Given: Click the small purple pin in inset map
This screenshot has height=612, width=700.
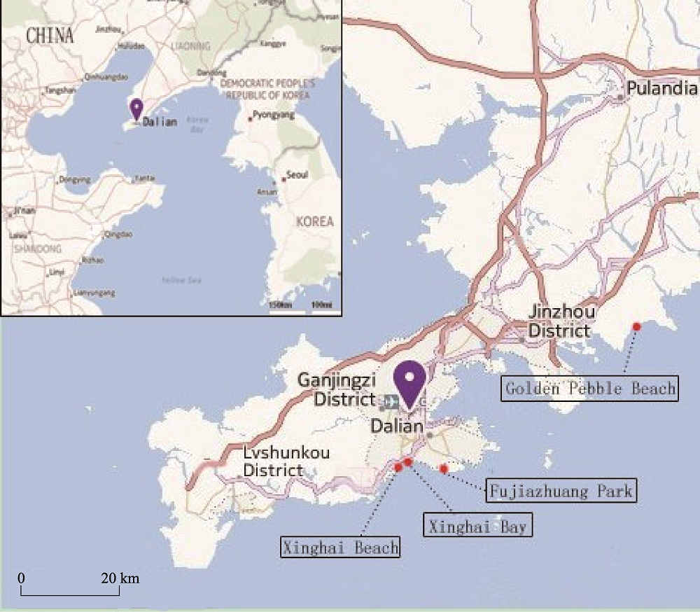Looking at the screenshot, I should coord(136,109).
